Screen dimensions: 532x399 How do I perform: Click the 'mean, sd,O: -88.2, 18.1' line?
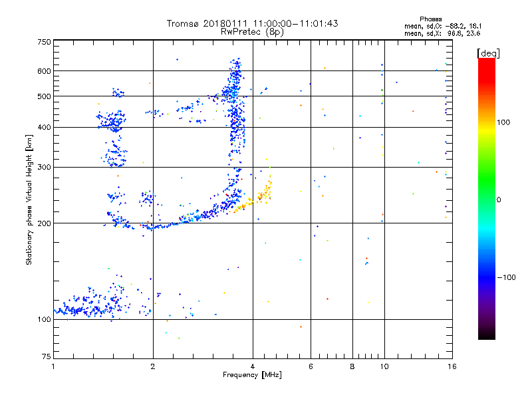coord(443,26)
